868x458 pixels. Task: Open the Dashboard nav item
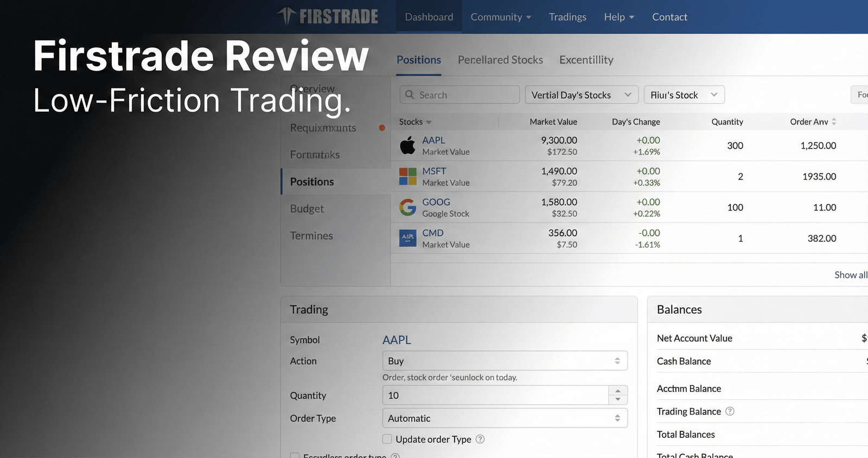(x=429, y=17)
